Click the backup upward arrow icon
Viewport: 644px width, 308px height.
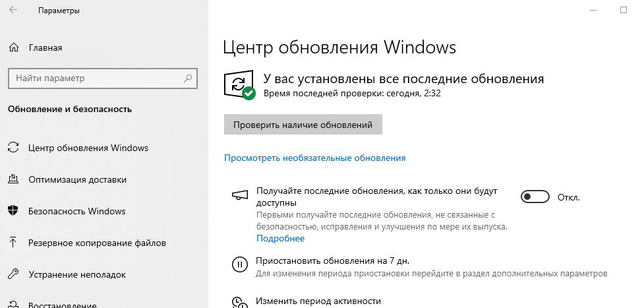pyautogui.click(x=14, y=243)
